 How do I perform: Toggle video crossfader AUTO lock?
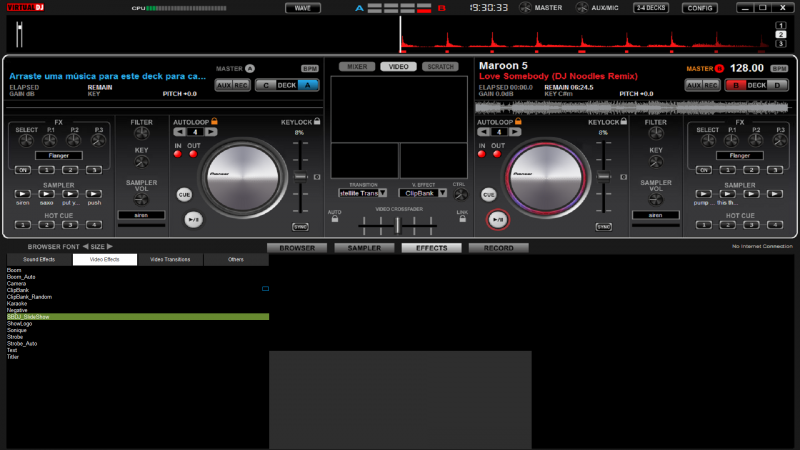tap(335, 219)
